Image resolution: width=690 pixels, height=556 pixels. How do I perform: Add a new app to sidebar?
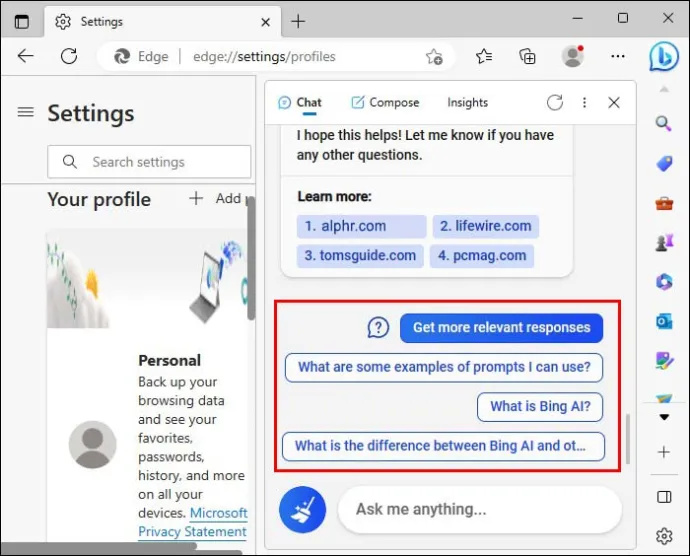tap(664, 452)
